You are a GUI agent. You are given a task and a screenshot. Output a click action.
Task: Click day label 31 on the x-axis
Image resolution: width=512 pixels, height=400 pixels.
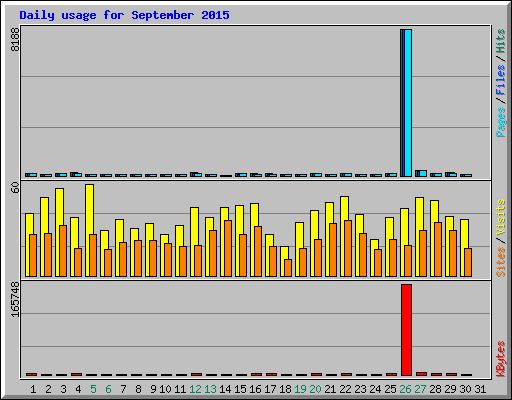tap(480, 389)
